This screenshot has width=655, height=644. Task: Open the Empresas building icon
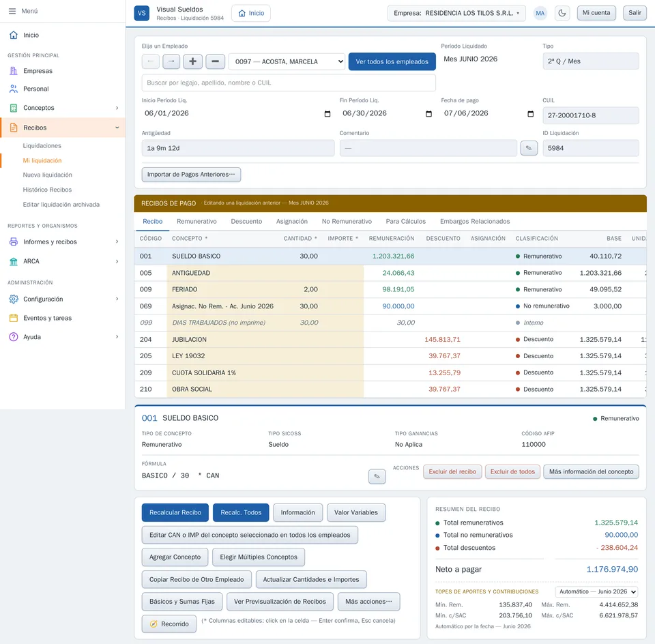tap(14, 71)
